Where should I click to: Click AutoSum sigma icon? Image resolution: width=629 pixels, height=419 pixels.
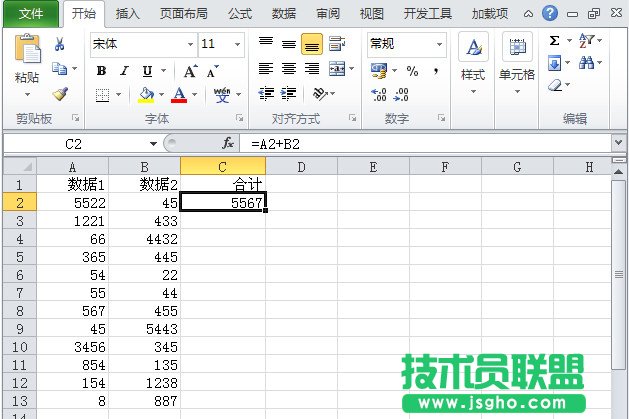[x=554, y=40]
